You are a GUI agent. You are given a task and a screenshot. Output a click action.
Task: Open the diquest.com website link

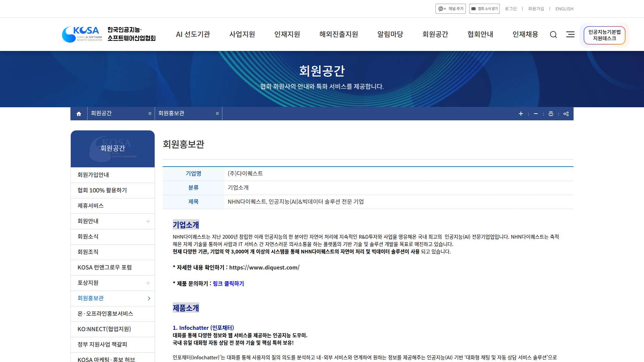point(264,267)
